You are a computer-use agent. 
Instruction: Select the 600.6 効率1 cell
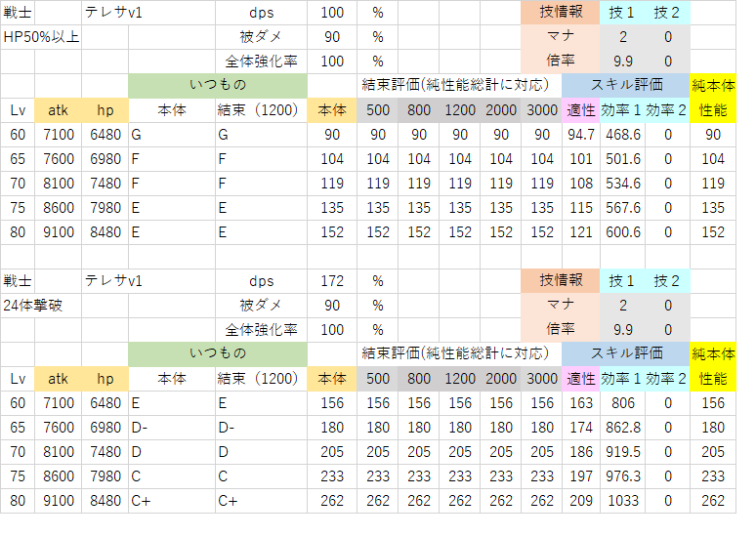(622, 232)
